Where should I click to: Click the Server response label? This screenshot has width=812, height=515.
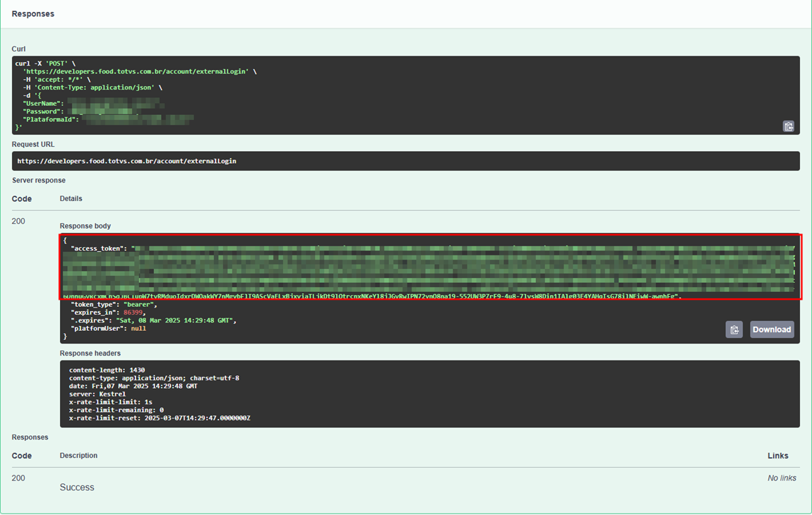[39, 181]
